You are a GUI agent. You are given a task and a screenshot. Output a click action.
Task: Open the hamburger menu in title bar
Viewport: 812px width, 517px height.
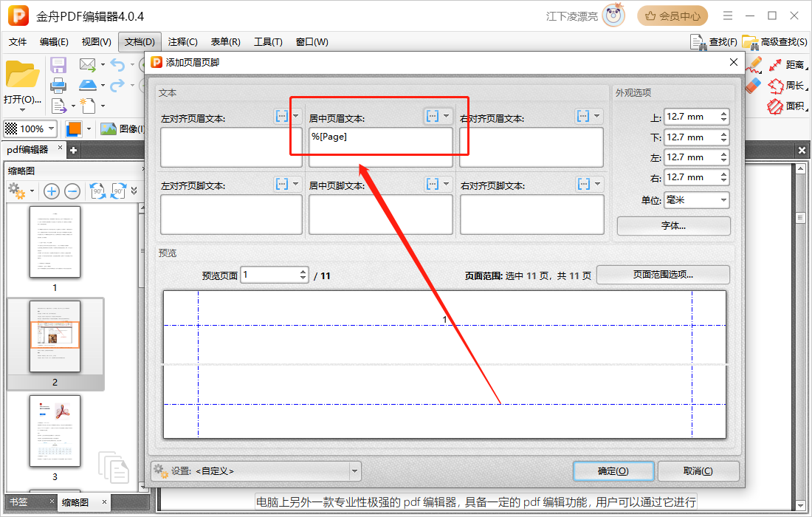728,16
